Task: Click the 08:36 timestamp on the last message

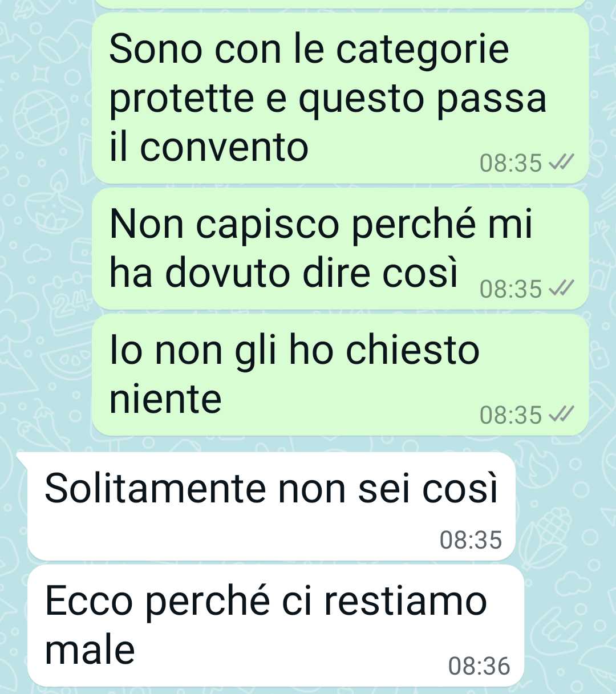Action: (479, 665)
